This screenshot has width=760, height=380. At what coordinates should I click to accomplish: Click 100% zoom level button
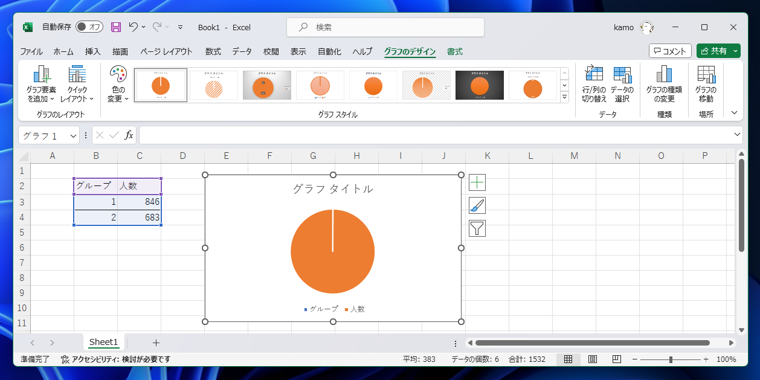click(x=726, y=360)
